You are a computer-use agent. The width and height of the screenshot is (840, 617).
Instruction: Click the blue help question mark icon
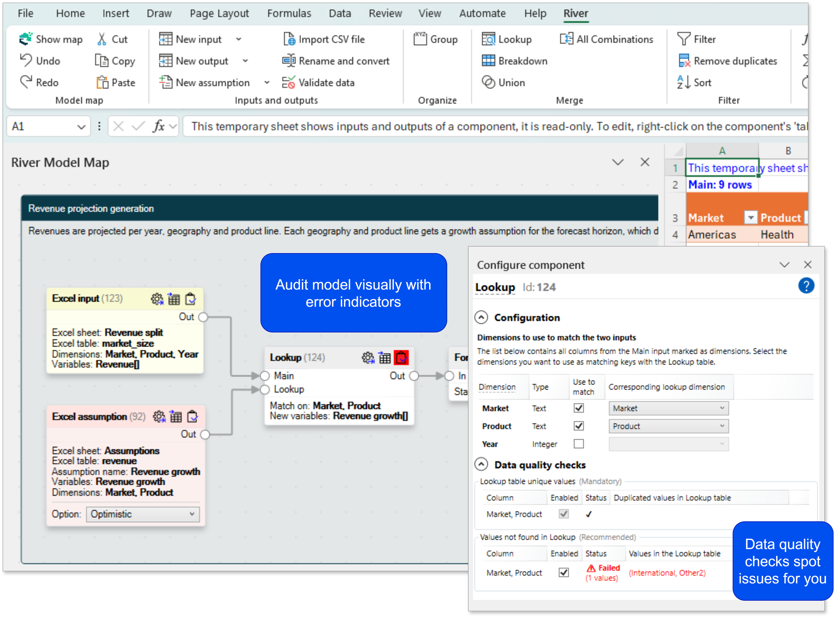[806, 286]
